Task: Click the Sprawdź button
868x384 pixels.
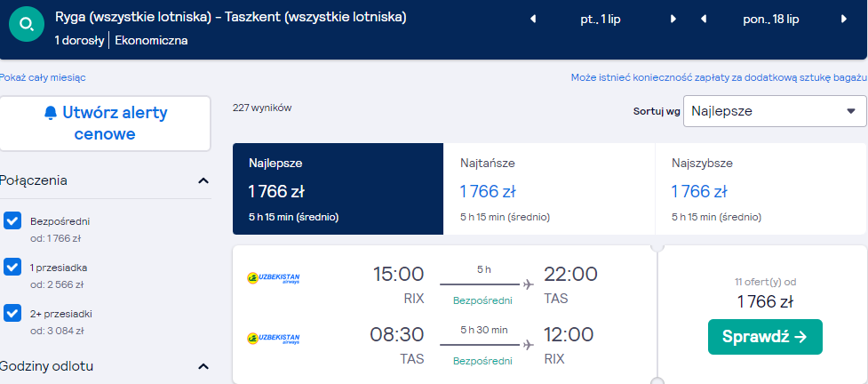Action: pos(765,337)
